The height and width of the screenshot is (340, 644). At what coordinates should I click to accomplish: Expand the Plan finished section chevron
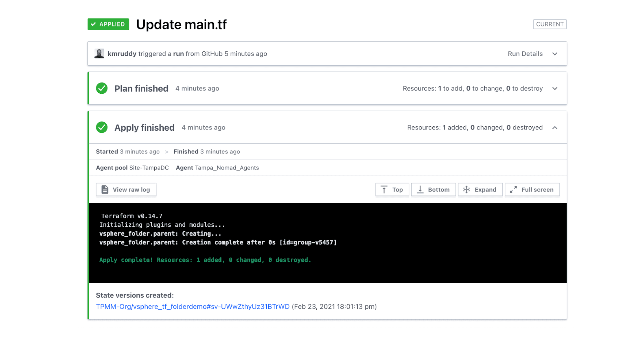click(555, 89)
